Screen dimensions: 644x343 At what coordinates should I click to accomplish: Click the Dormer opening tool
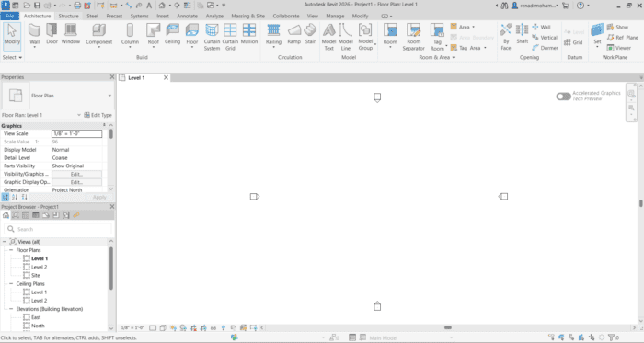(x=545, y=48)
